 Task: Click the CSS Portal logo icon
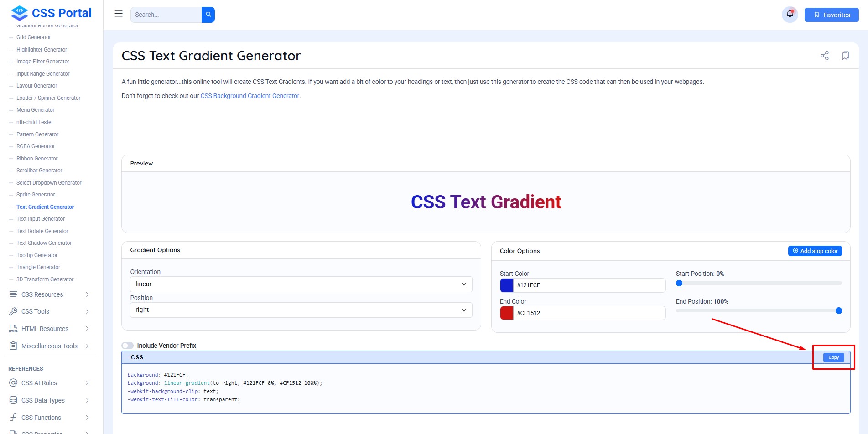point(19,13)
